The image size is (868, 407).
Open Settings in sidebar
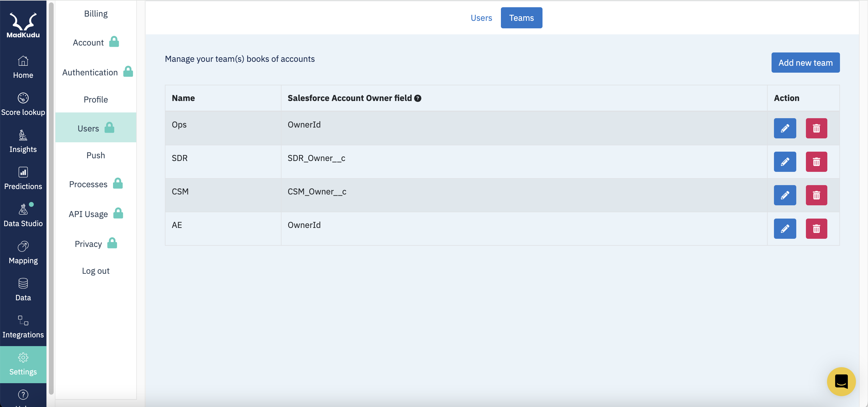pyautogui.click(x=23, y=364)
